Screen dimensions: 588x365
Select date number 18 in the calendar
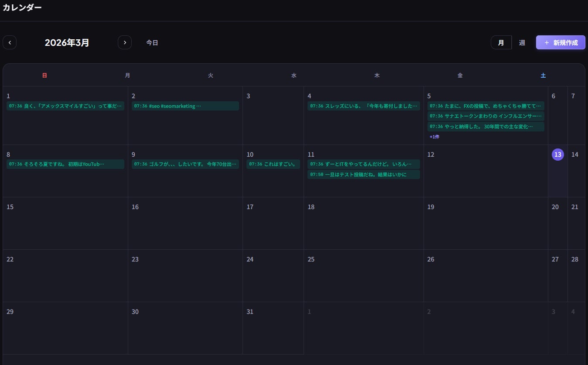[x=311, y=207]
